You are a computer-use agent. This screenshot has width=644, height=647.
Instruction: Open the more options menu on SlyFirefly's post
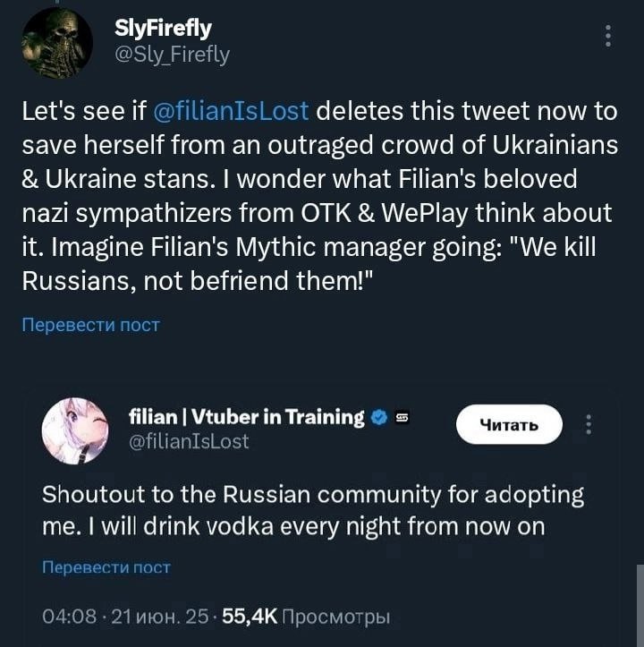click(x=608, y=36)
